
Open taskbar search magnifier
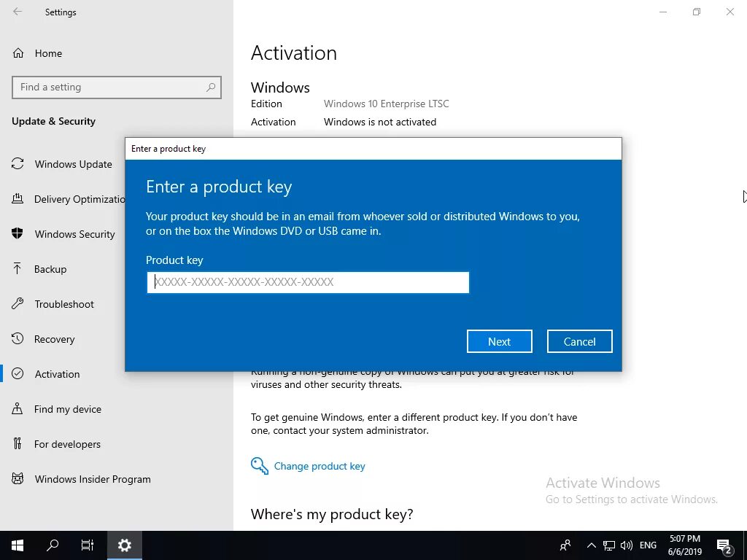53,545
